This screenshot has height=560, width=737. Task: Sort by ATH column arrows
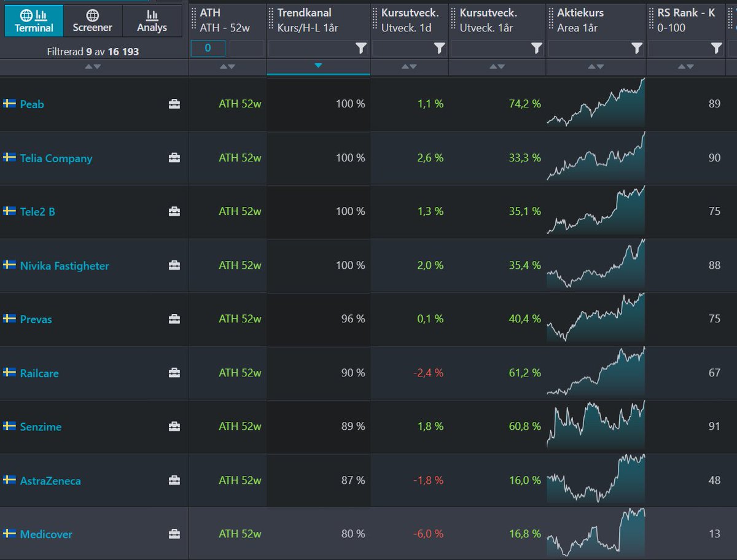click(227, 66)
